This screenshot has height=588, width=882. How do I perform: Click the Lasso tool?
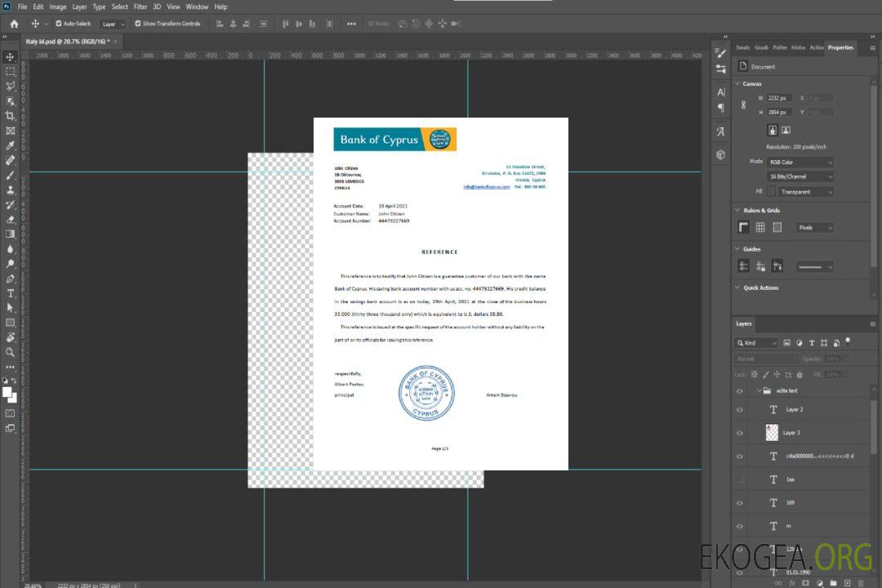[x=10, y=86]
